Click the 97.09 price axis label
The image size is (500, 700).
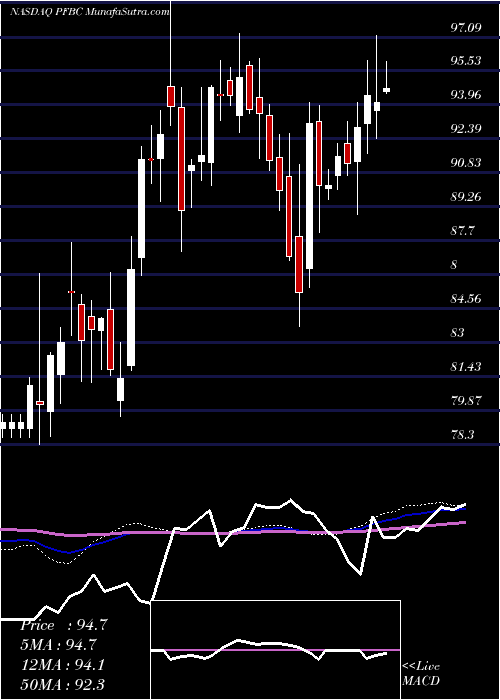(x=466, y=28)
